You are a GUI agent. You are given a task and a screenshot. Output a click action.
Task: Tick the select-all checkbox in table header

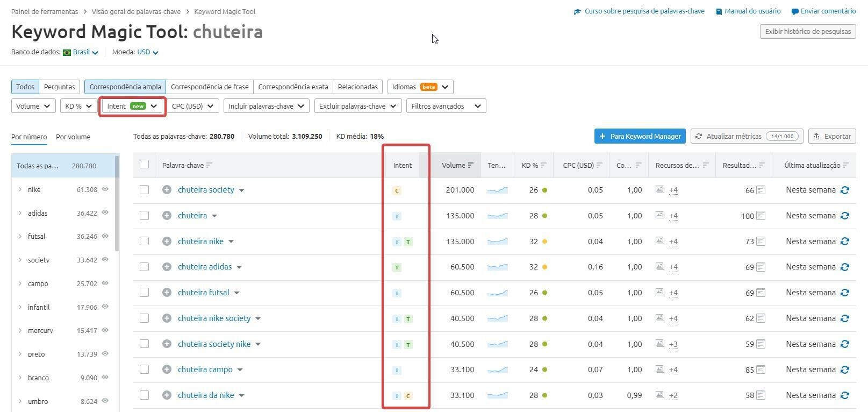click(144, 165)
